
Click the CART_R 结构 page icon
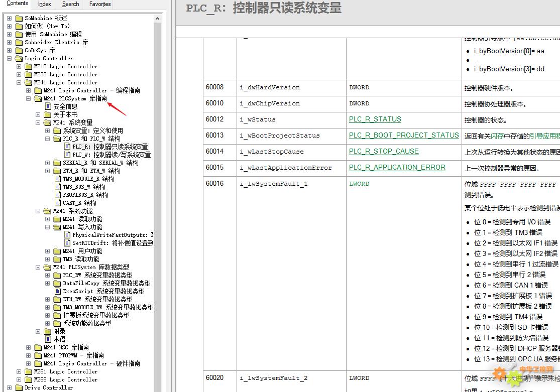click(57, 203)
